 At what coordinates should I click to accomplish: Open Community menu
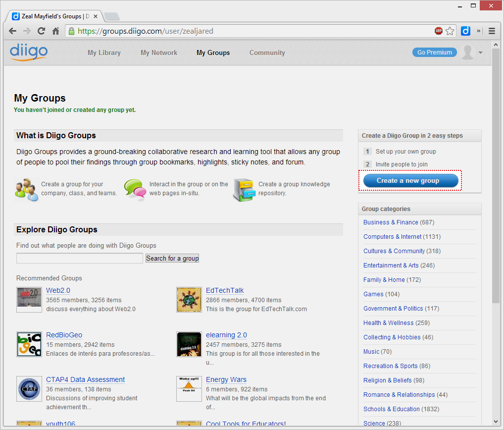pyautogui.click(x=267, y=53)
